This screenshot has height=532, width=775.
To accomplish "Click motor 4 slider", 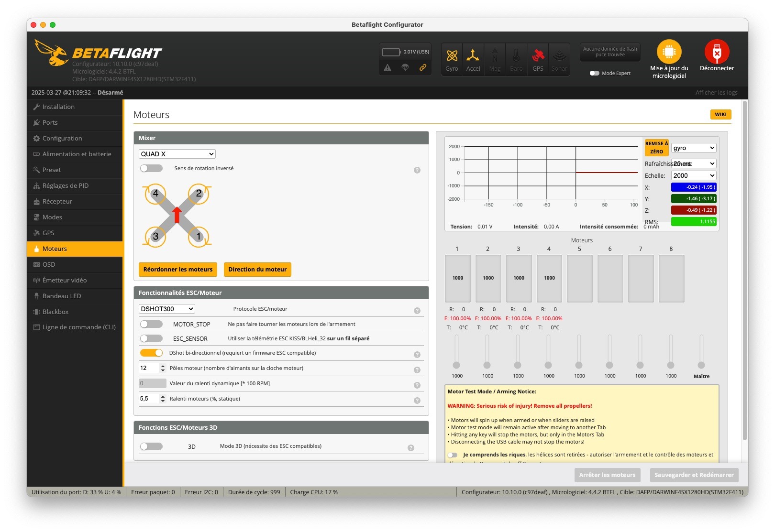I will (x=548, y=351).
